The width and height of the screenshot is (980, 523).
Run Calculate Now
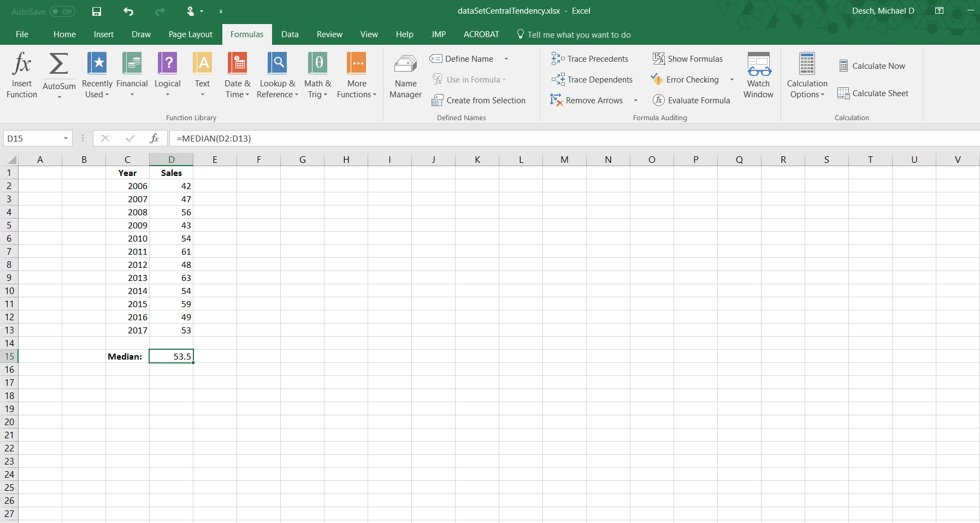[x=872, y=66]
